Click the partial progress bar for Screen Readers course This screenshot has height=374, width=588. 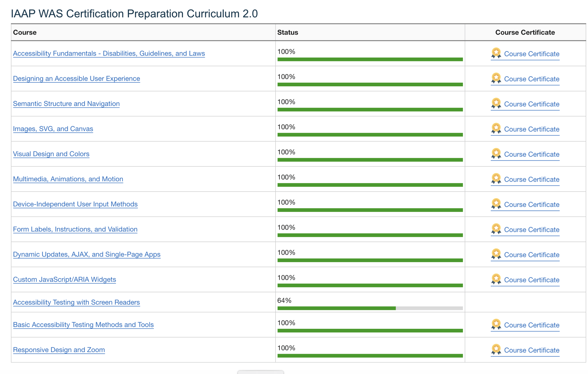click(370, 308)
